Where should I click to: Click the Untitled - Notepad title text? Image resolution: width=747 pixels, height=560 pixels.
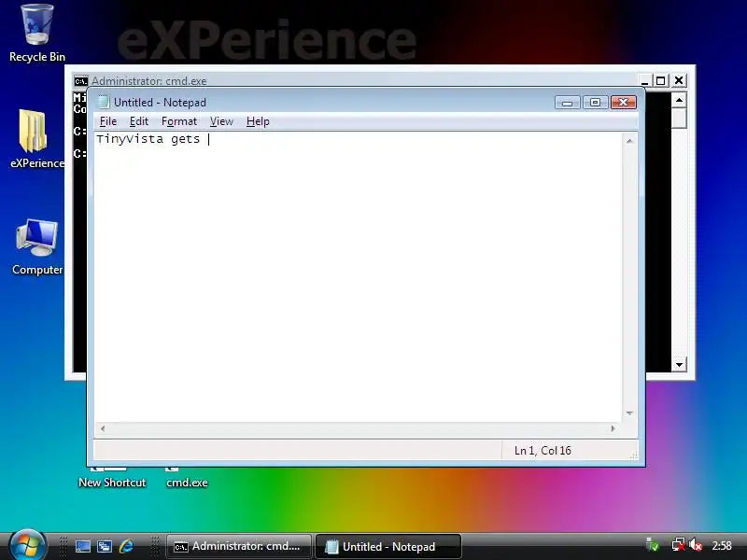(x=160, y=103)
